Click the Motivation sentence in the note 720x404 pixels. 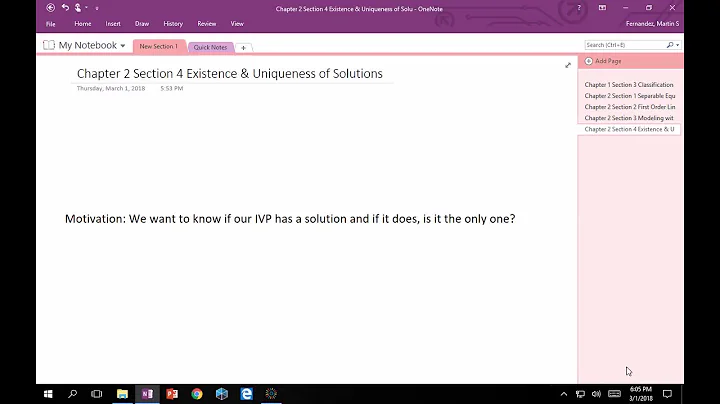(290, 219)
